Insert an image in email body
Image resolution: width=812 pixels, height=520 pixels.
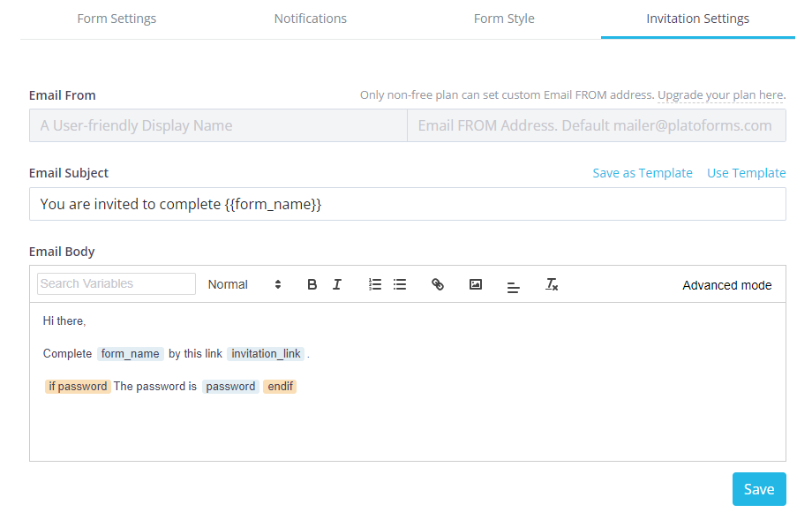476,284
